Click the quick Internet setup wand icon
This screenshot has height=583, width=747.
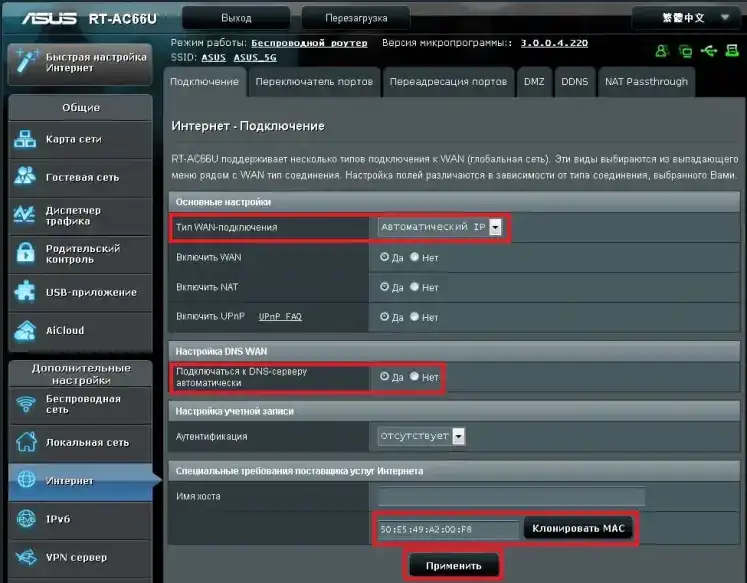[x=27, y=61]
